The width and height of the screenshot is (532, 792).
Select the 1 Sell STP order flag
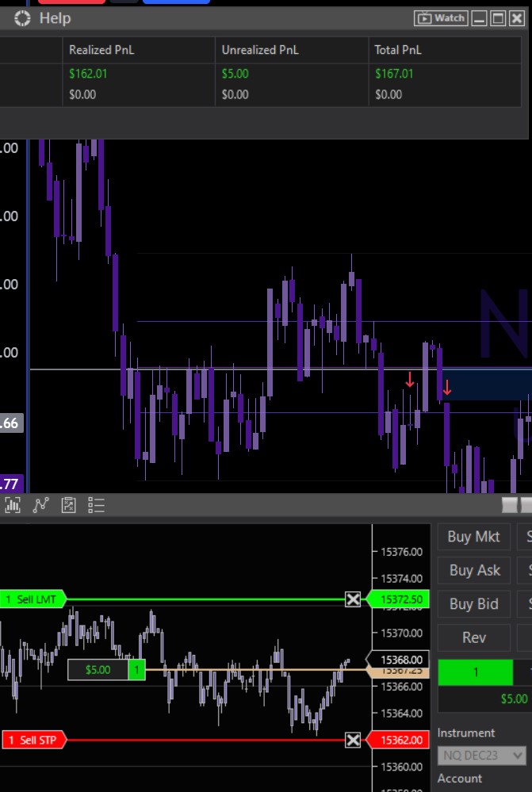[34, 740]
